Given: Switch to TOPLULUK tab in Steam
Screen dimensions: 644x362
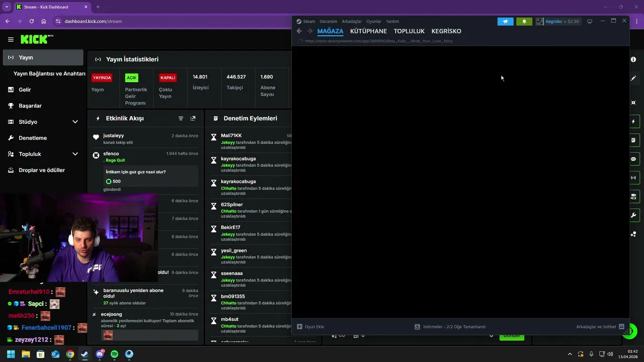Looking at the screenshot, I should coord(409,31).
